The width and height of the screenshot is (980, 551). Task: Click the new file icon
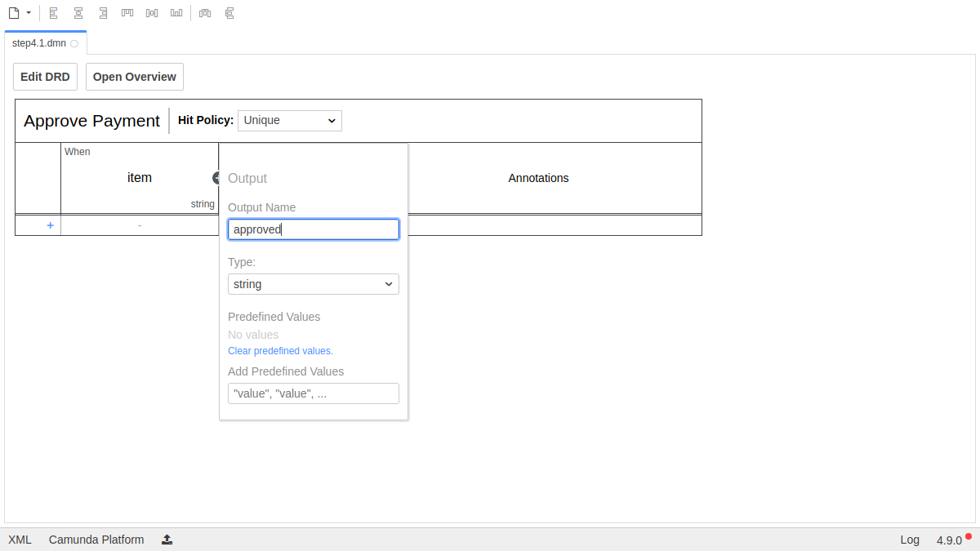pos(13,13)
